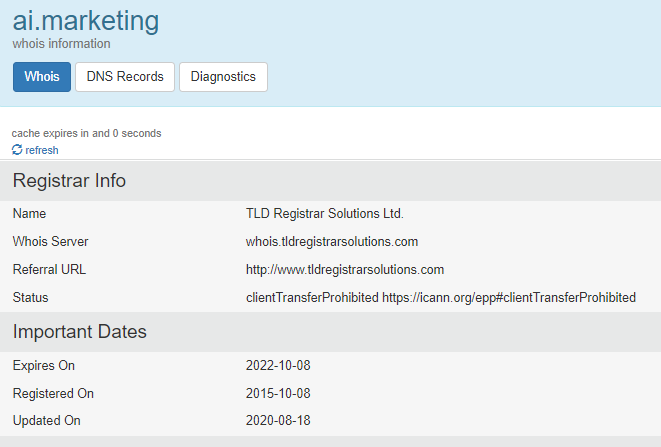Click the refresh link text

coord(42,150)
